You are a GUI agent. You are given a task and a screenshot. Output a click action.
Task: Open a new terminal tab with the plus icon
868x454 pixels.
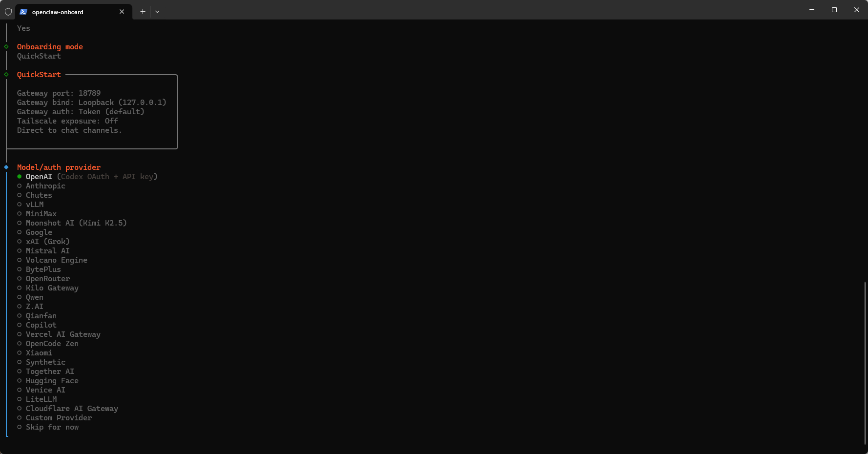(143, 12)
